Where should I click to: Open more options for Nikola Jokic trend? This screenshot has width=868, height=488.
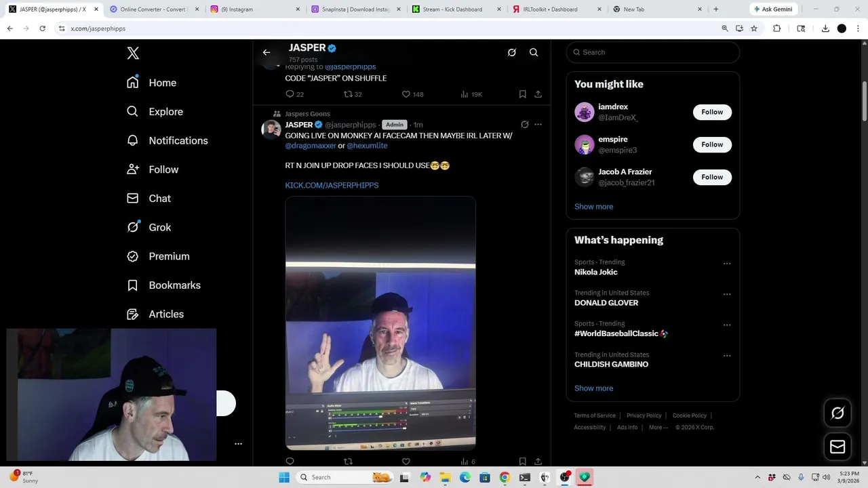tap(727, 264)
